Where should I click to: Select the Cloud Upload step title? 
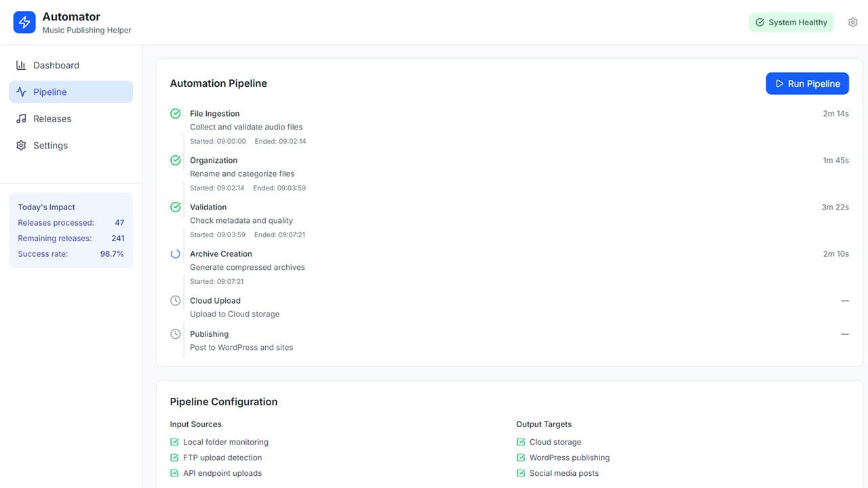click(216, 301)
